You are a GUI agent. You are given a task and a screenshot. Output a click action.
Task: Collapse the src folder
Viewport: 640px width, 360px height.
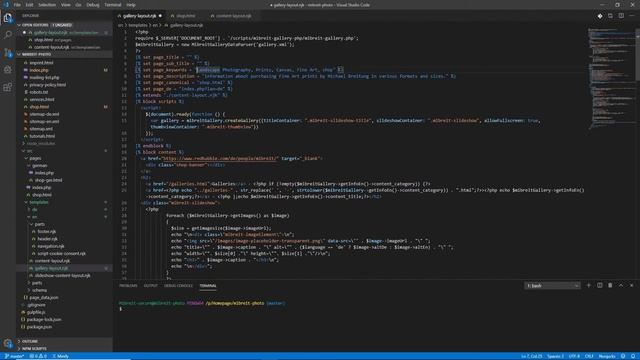point(29,151)
